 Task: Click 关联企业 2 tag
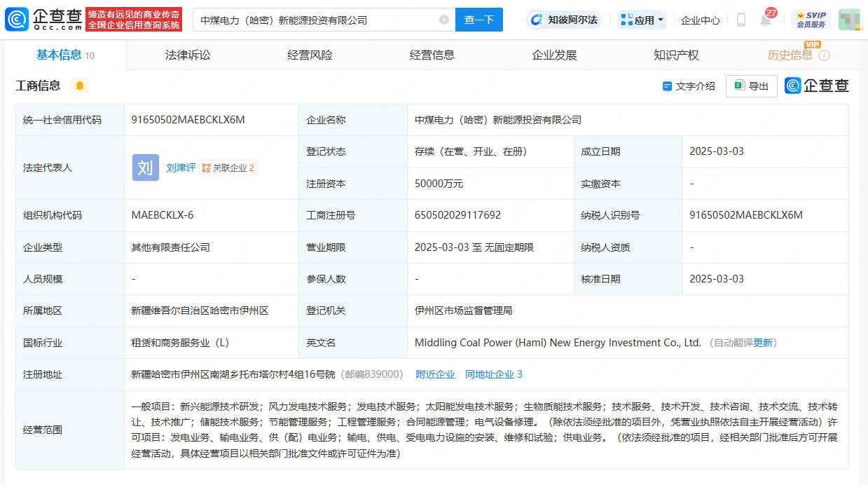[x=228, y=168]
